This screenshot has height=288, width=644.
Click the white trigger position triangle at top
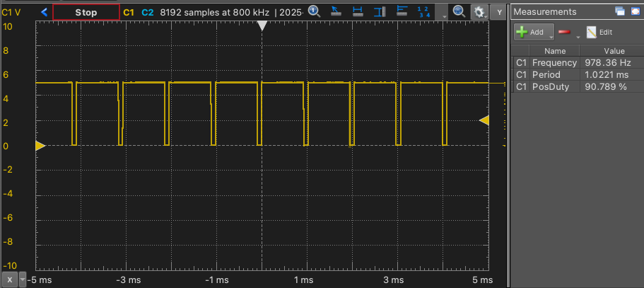(262, 26)
